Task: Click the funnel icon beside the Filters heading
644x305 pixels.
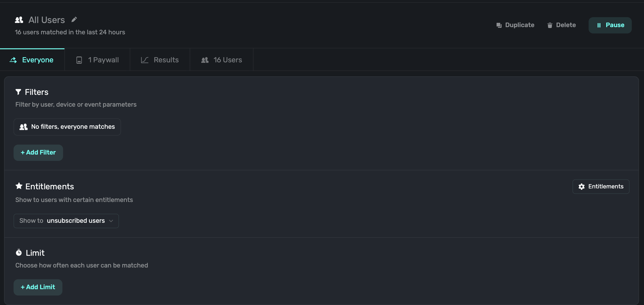Action: coord(18,92)
